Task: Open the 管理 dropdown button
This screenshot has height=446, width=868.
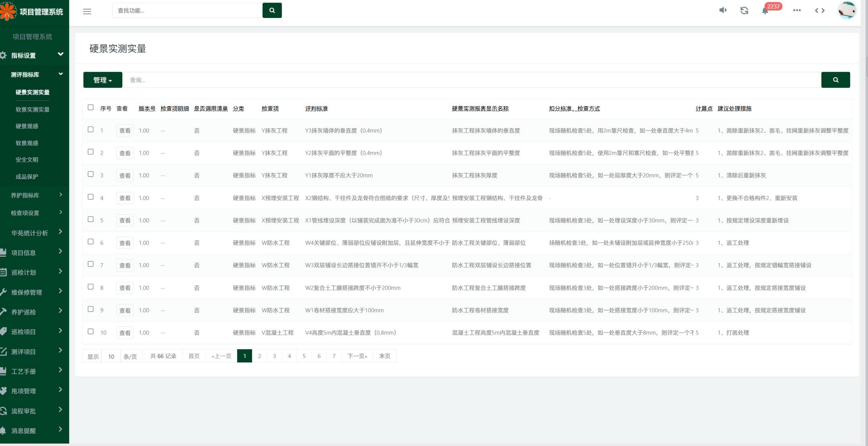Action: (x=102, y=80)
